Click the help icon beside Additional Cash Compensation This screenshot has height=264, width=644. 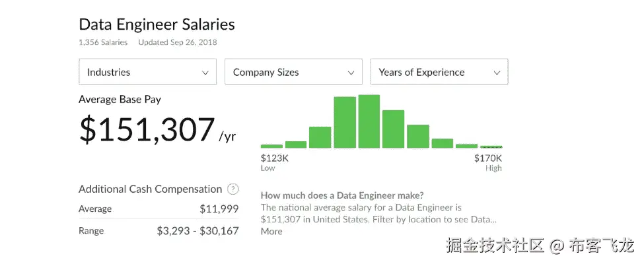[233, 189]
